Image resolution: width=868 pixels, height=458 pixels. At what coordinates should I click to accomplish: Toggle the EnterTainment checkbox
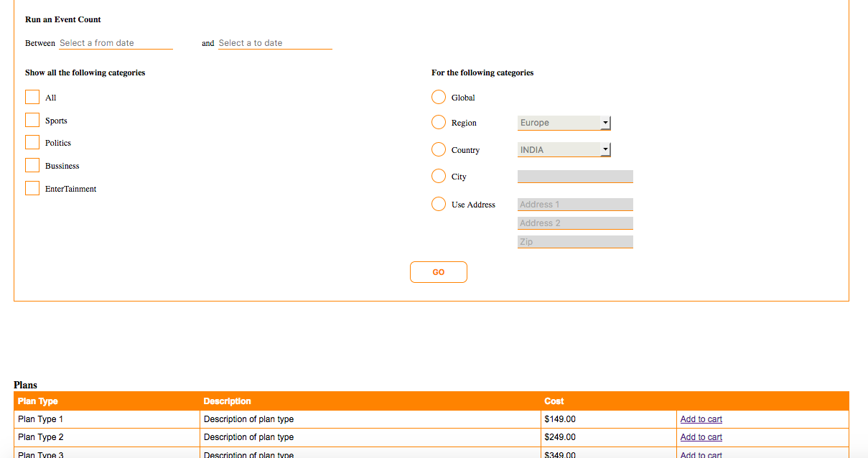[x=32, y=188]
